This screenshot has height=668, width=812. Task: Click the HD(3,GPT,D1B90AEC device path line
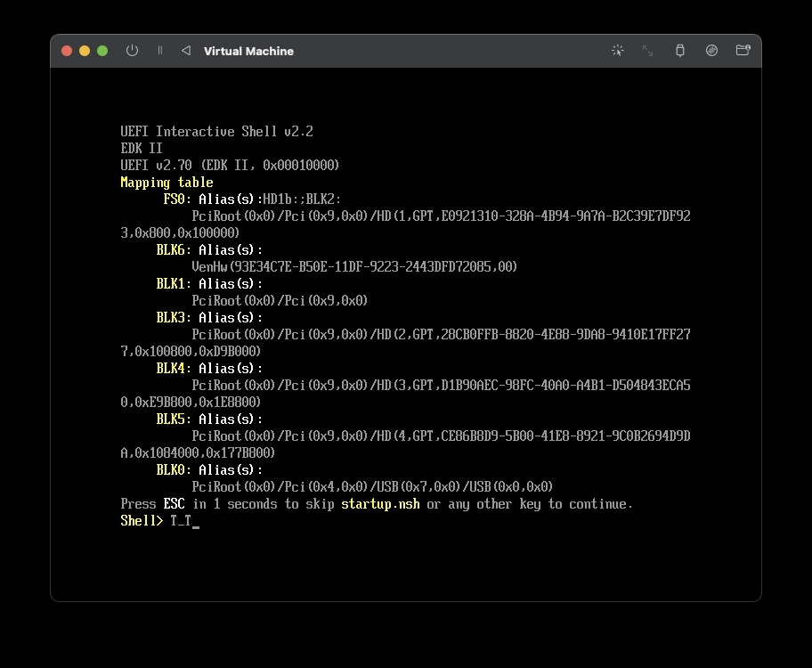[x=442, y=386]
